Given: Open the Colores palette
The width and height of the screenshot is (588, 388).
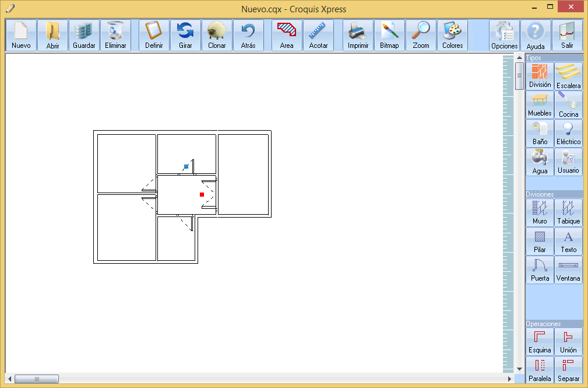Looking at the screenshot, I should pos(452,36).
